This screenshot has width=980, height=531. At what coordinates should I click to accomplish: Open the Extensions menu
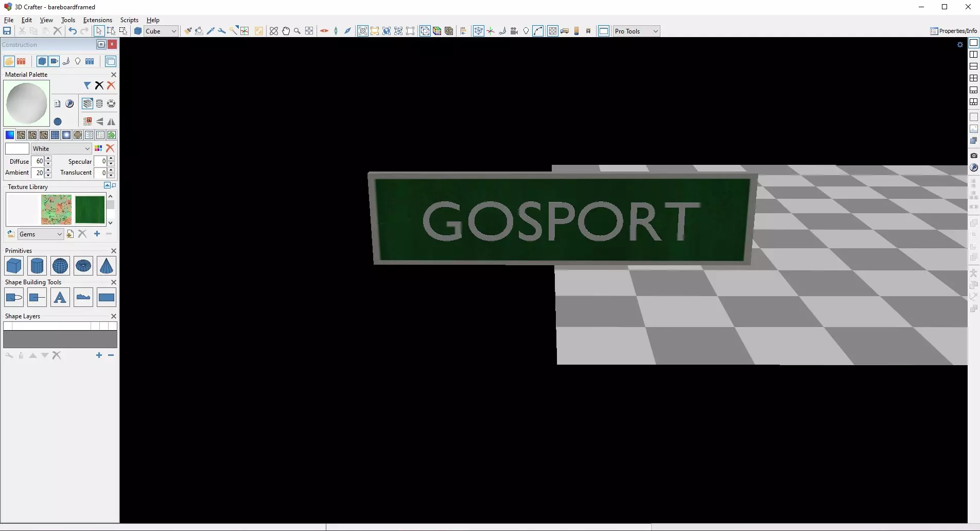pyautogui.click(x=98, y=20)
